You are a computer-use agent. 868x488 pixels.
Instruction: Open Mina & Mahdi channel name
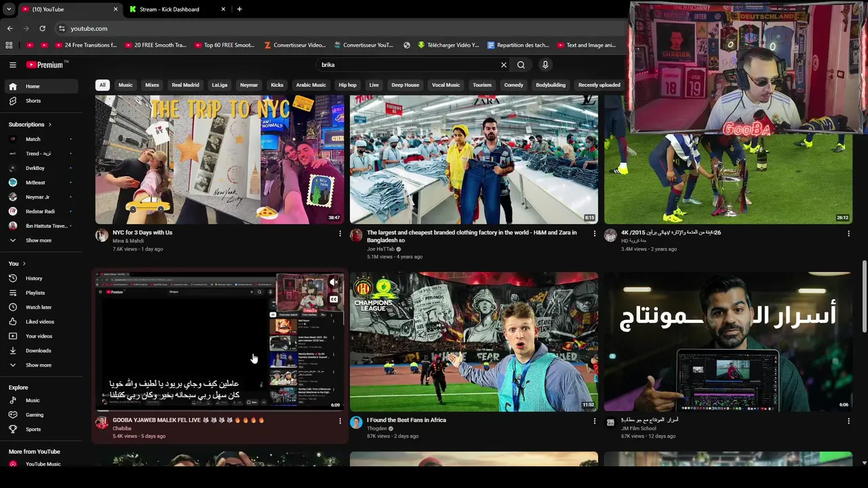pos(128,241)
